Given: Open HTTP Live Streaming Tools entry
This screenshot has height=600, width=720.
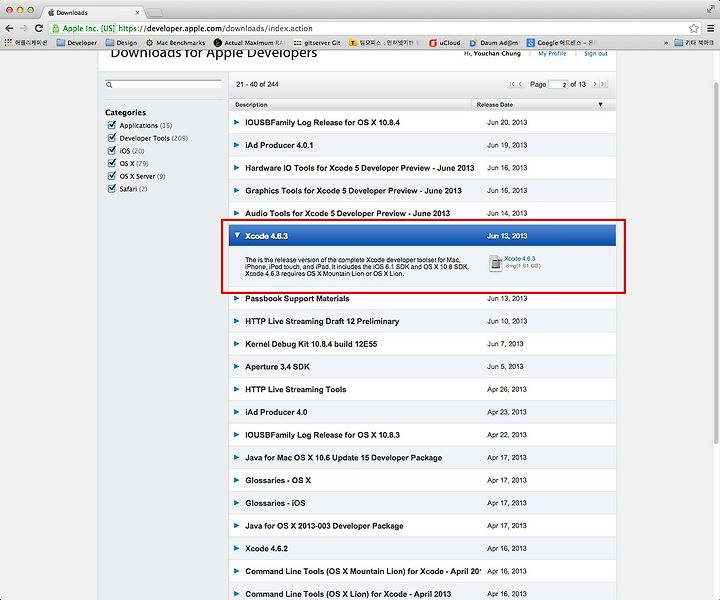Looking at the screenshot, I should click(296, 389).
